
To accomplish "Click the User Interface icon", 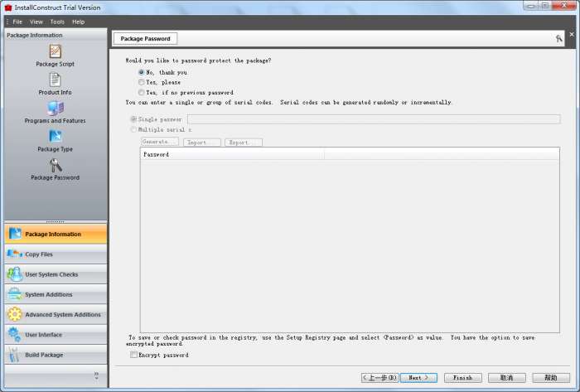I will pos(15,334).
